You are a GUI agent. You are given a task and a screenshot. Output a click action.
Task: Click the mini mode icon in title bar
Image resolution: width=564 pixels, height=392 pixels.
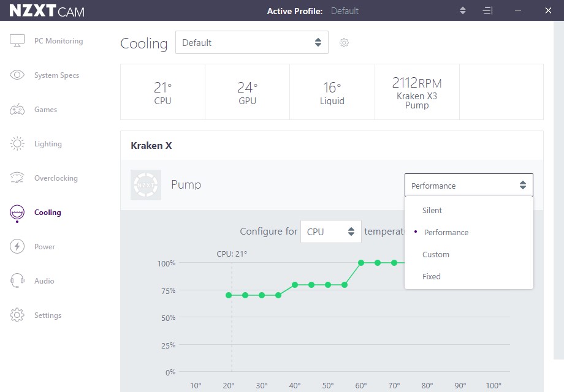click(487, 10)
